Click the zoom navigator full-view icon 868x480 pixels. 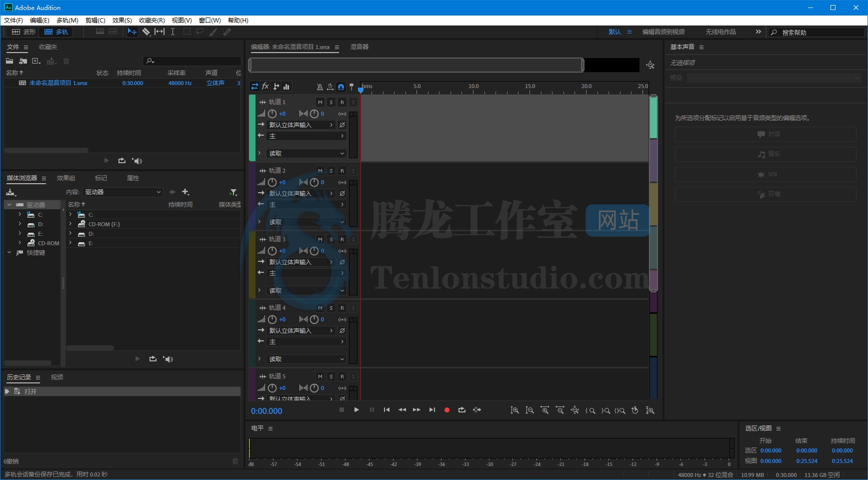tap(650, 65)
